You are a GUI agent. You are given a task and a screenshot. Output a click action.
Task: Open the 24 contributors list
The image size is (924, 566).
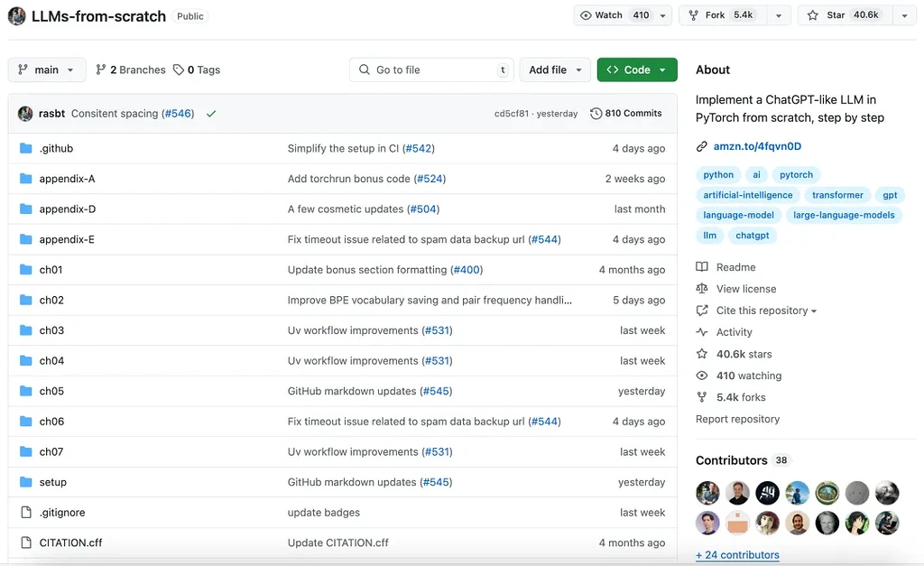(737, 555)
